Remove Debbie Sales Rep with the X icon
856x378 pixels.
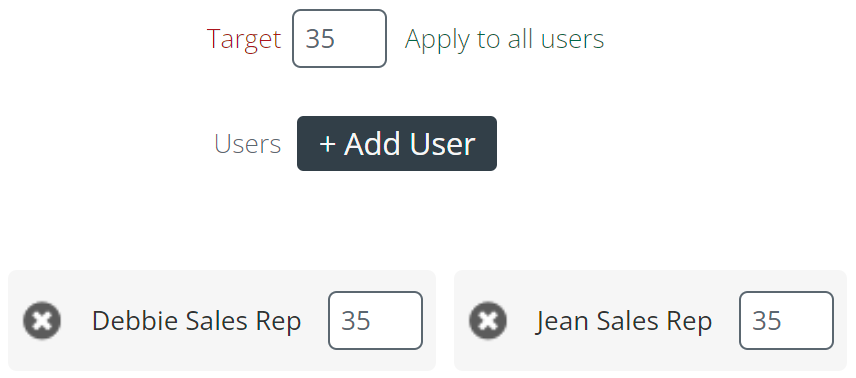click(42, 321)
